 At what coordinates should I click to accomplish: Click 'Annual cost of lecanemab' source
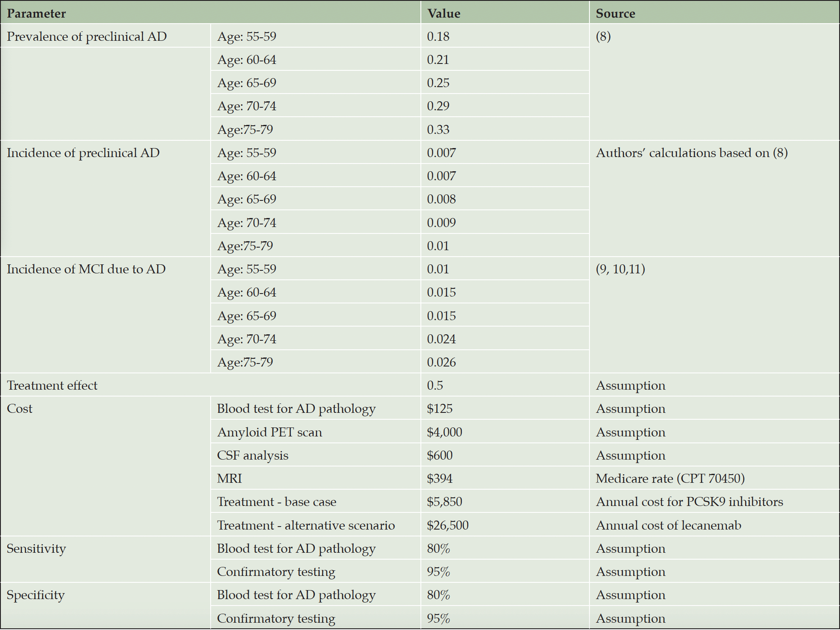pos(668,526)
